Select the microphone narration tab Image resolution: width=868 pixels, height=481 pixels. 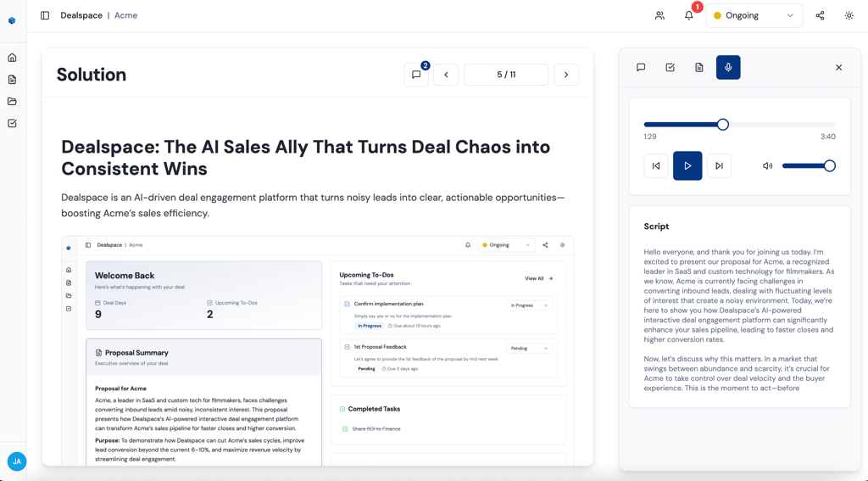click(x=728, y=68)
